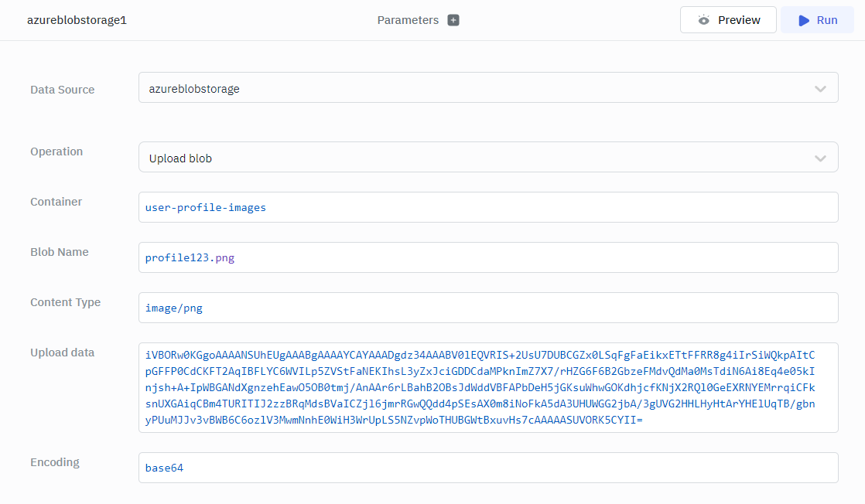Click the eye icon in the Preview button
The width and height of the screenshot is (865, 504).
[x=703, y=20]
